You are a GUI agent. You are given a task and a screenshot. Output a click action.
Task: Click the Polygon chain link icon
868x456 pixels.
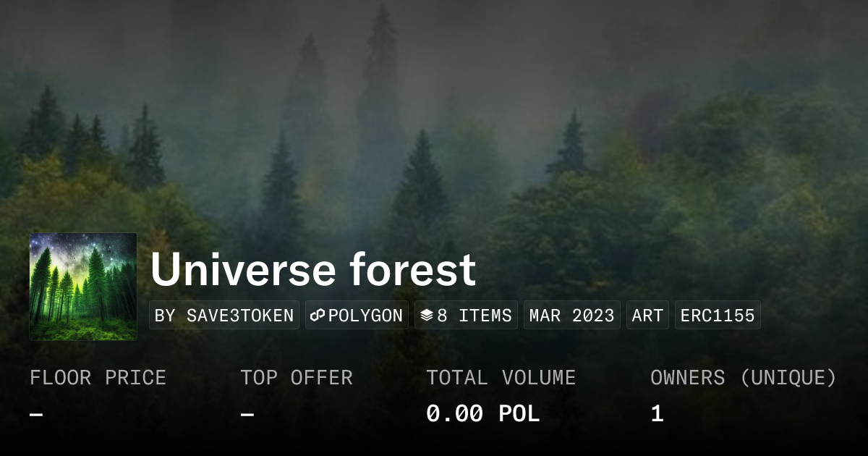click(x=318, y=316)
